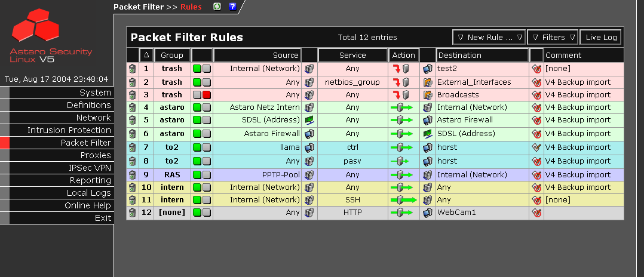Click the Service column header
The width and height of the screenshot is (644, 277).
pyautogui.click(x=352, y=55)
